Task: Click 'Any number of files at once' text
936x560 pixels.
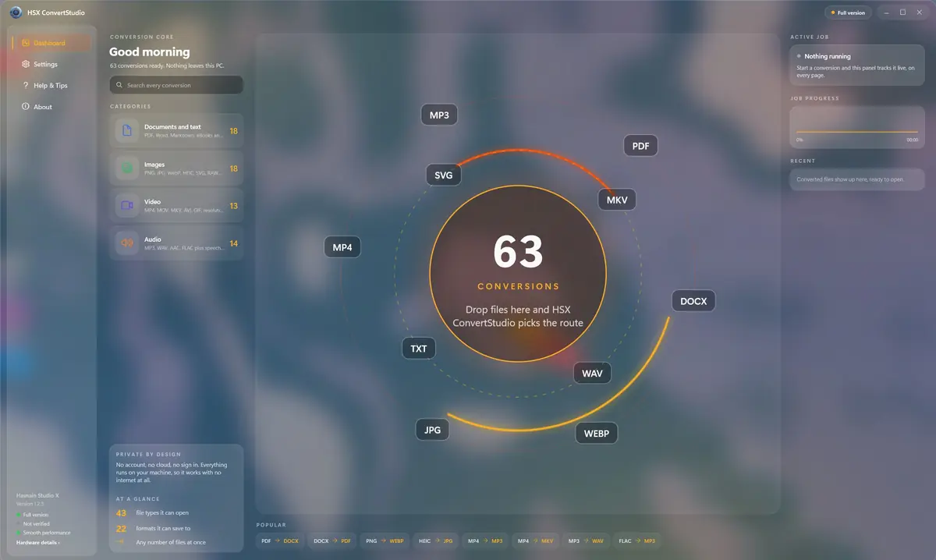Action: tap(171, 542)
